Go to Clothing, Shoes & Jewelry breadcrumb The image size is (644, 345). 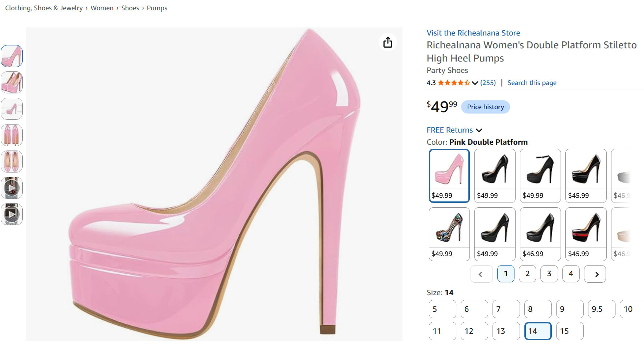tap(44, 8)
